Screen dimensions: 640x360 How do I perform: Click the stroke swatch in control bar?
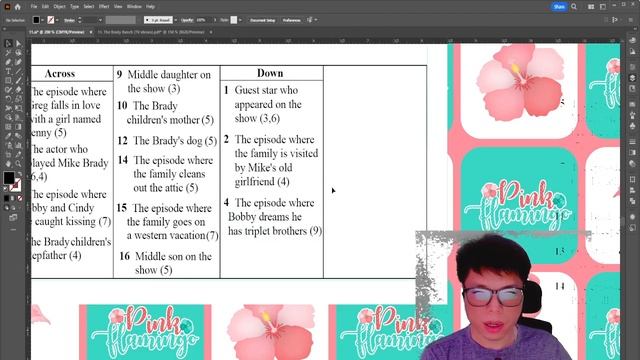coord(51,20)
